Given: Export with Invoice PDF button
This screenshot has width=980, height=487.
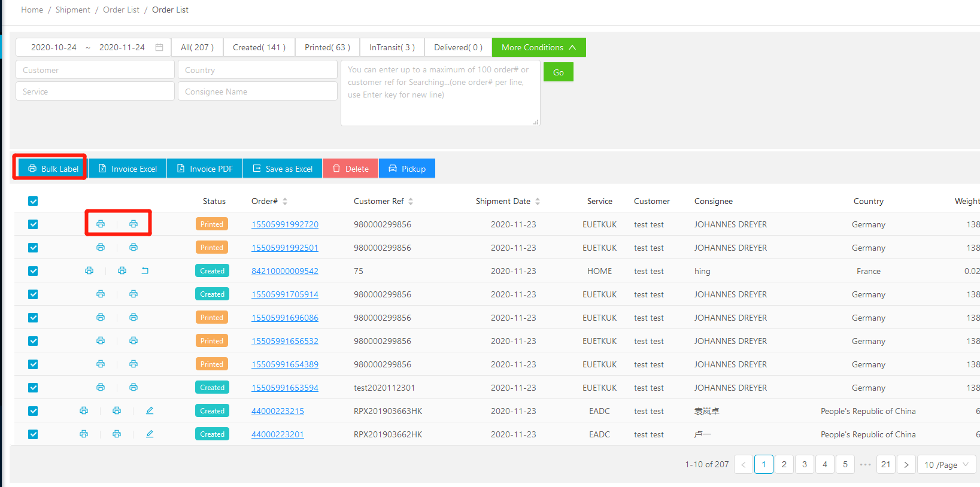Looking at the screenshot, I should coord(205,168).
